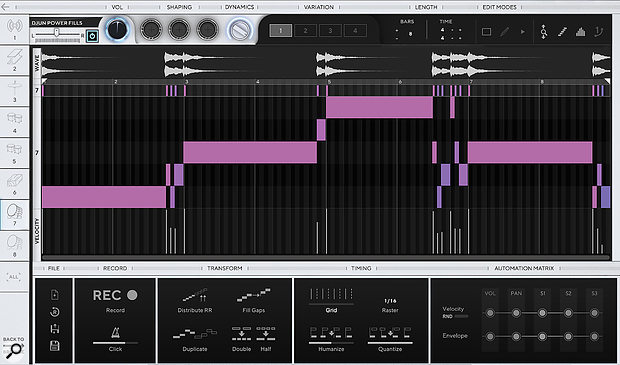Click the time signature numerator 4
Viewport: 620px width, 365px height.
pyautogui.click(x=442, y=30)
